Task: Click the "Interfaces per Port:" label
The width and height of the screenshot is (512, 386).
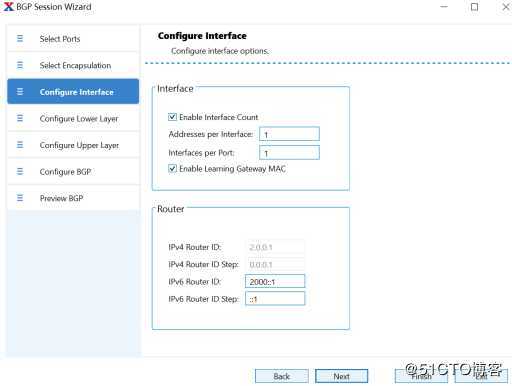Action: click(201, 153)
